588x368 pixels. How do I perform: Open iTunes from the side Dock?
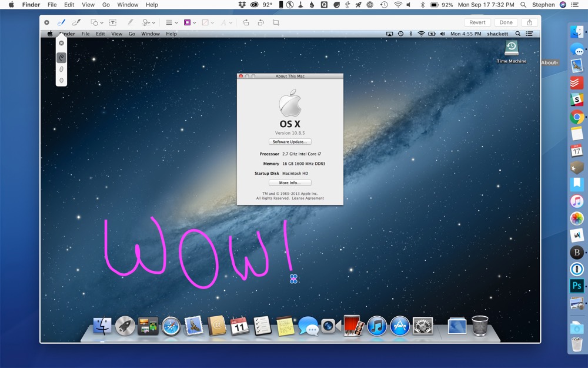(577, 201)
